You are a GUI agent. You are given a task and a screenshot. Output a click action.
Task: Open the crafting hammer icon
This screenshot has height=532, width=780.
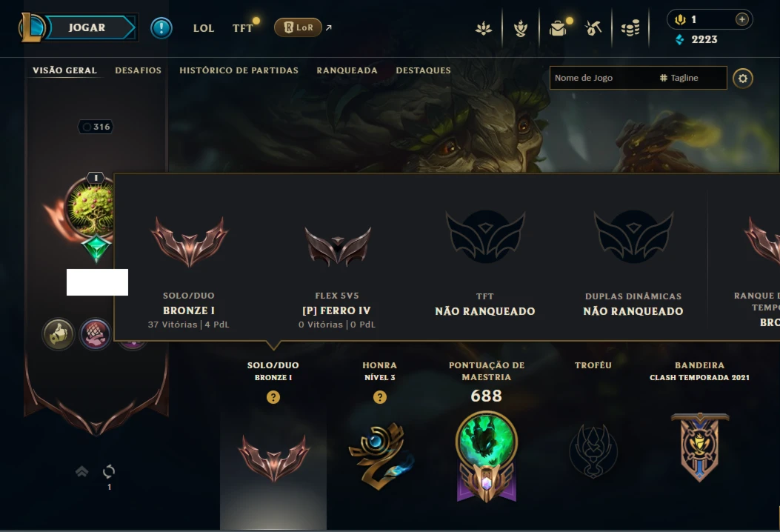click(593, 28)
